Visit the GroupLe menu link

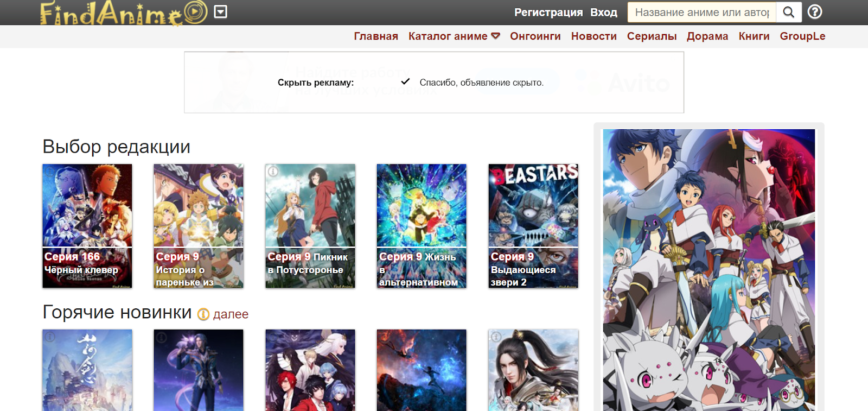pyautogui.click(x=802, y=36)
